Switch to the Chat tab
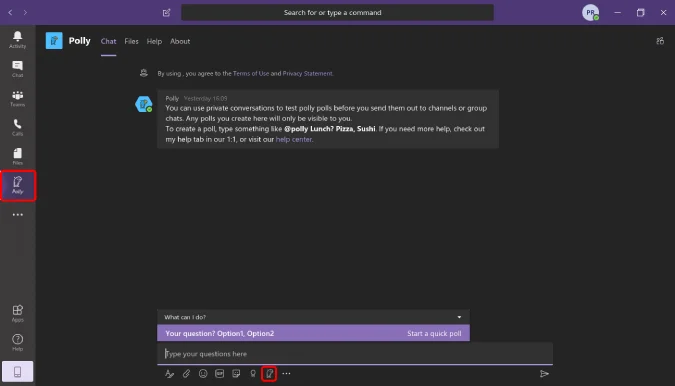Viewport: 675px width, 386px height. click(x=108, y=41)
